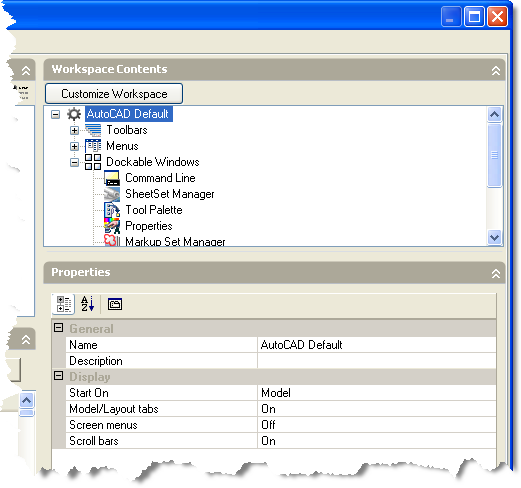
Task: Click the Start On property label
Action: (89, 393)
